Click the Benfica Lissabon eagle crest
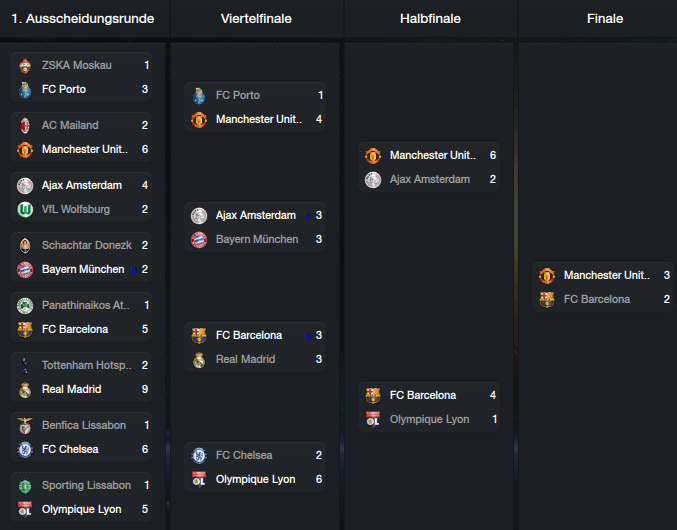This screenshot has height=530, width=677. [25, 426]
